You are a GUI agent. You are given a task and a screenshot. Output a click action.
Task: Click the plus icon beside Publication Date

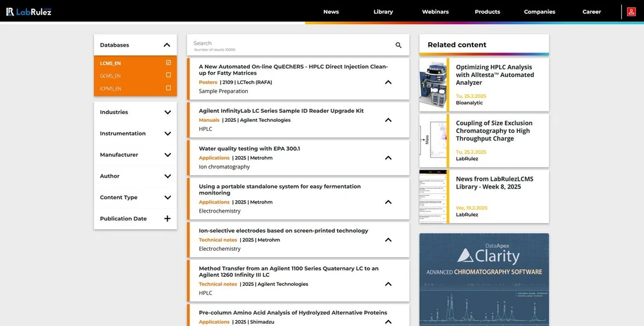(167, 219)
